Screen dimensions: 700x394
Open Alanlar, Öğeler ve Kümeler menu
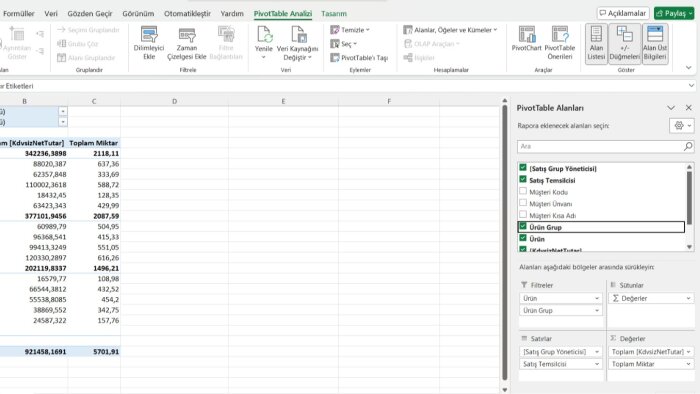pos(450,30)
